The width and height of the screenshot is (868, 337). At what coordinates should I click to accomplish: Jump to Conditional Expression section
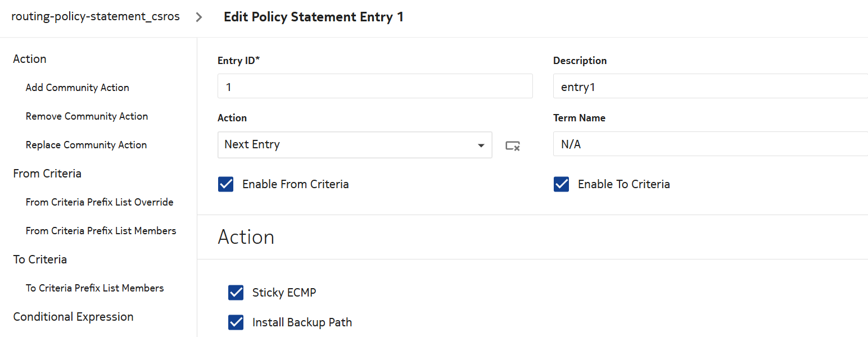73,317
